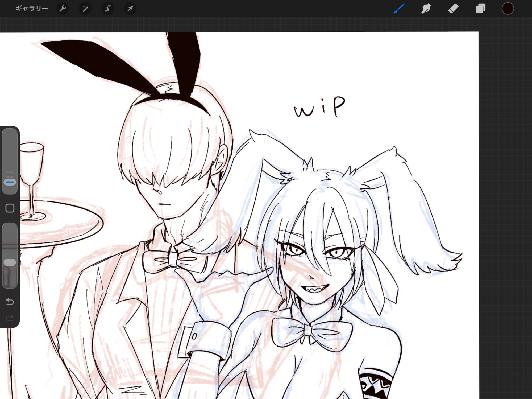The width and height of the screenshot is (532, 399).
Task: Select the Smudge finger tool
Action: tap(426, 9)
